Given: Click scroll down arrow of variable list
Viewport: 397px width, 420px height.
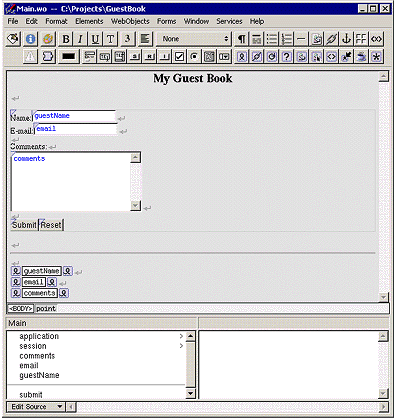Looking at the screenshot, I should [x=190, y=393].
